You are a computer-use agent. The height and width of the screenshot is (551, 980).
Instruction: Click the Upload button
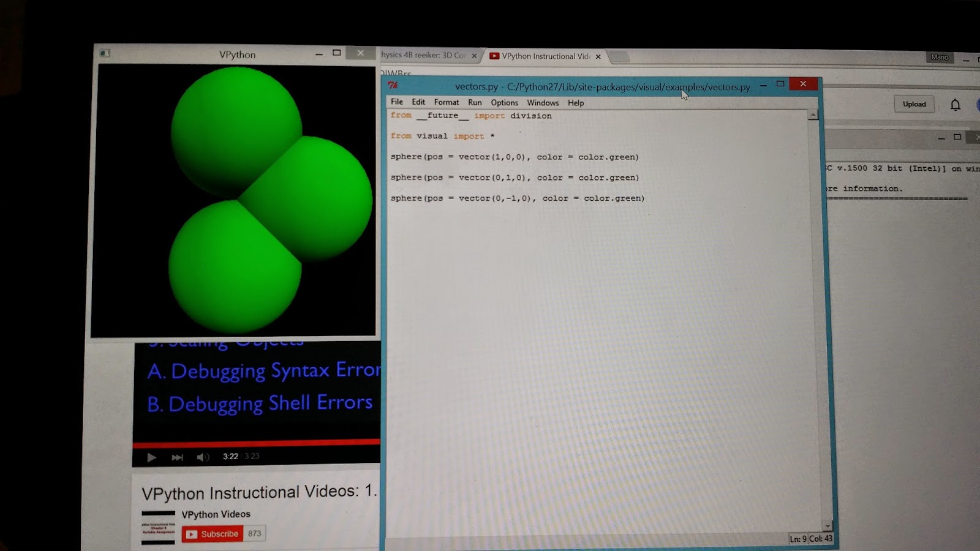914,104
